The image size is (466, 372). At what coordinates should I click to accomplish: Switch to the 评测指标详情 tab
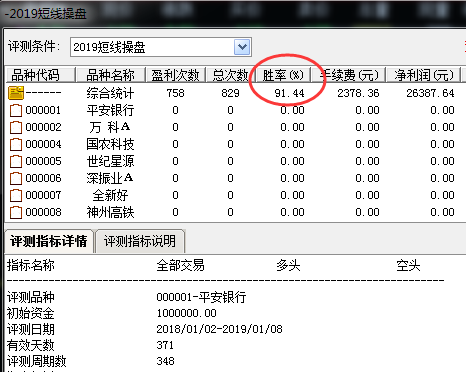[49, 241]
